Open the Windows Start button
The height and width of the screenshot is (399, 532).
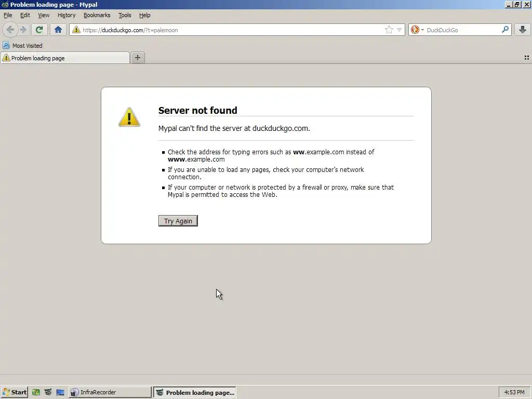pos(14,392)
